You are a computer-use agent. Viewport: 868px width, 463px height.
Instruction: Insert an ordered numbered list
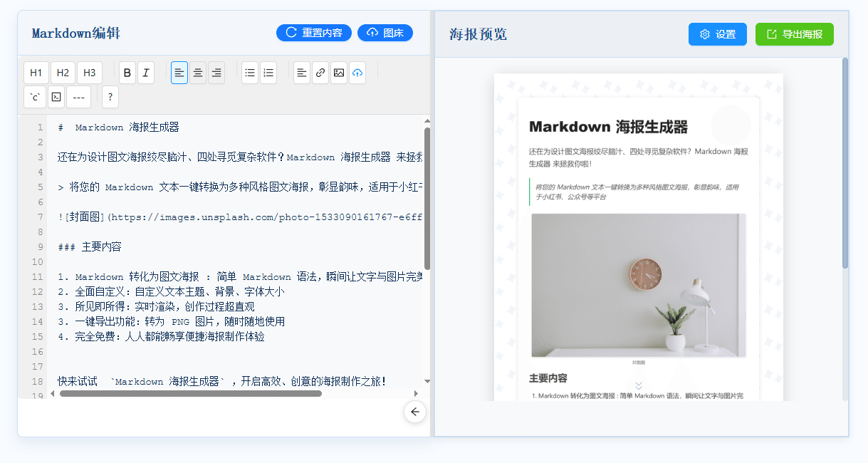pyautogui.click(x=268, y=72)
